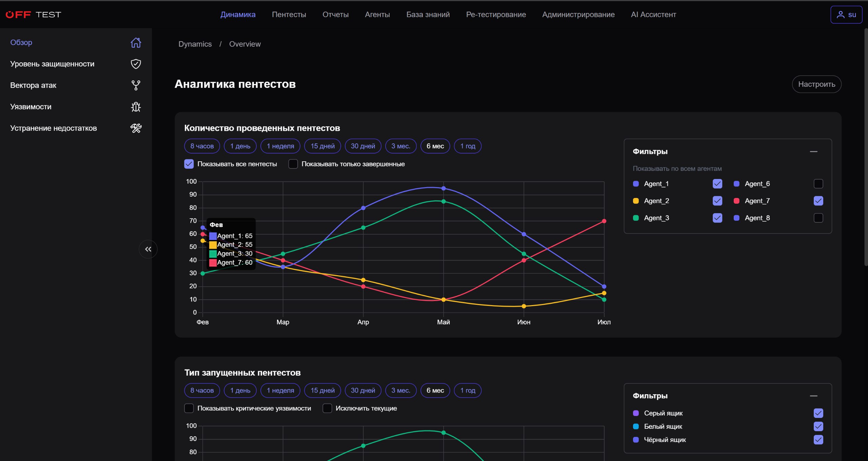Viewport: 868px width, 461px height.
Task: Open the Пентесты tab in the top navigation
Action: click(x=289, y=15)
